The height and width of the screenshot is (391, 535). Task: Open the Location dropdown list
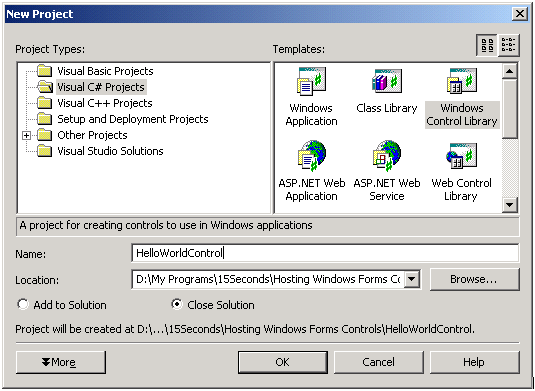(412, 279)
